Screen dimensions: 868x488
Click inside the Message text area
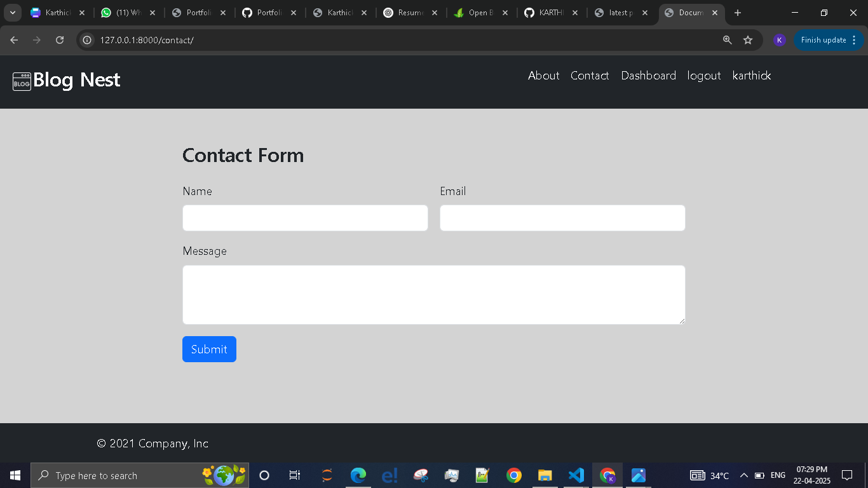click(433, 295)
